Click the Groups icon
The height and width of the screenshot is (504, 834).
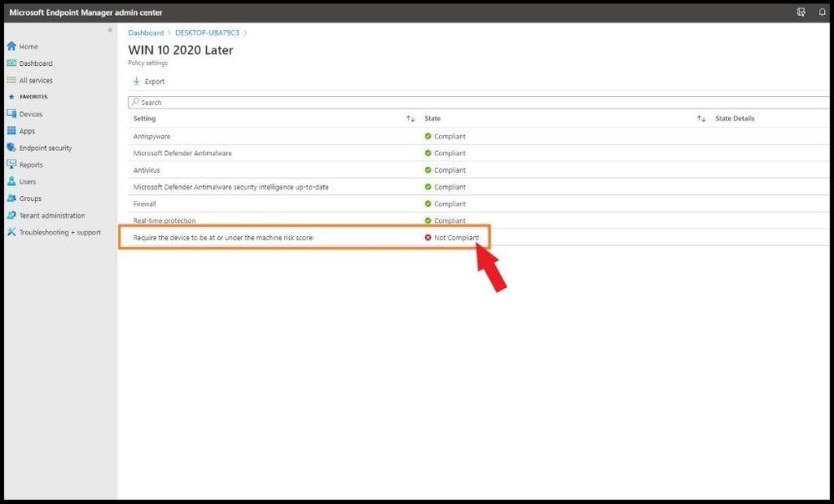click(x=11, y=199)
